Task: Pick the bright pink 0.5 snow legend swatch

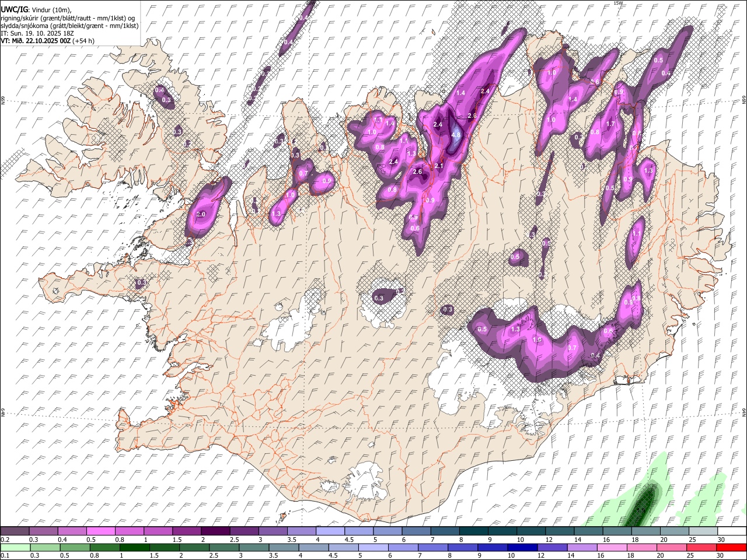Action: pyautogui.click(x=100, y=531)
